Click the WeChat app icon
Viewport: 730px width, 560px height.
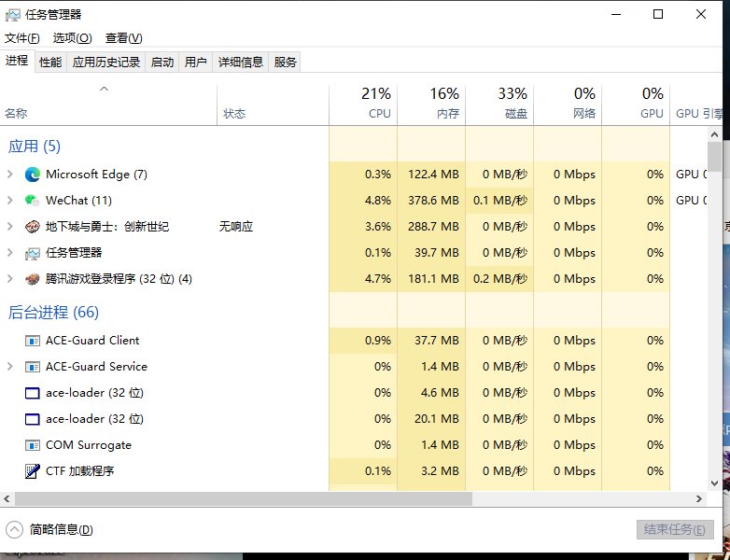tap(33, 201)
